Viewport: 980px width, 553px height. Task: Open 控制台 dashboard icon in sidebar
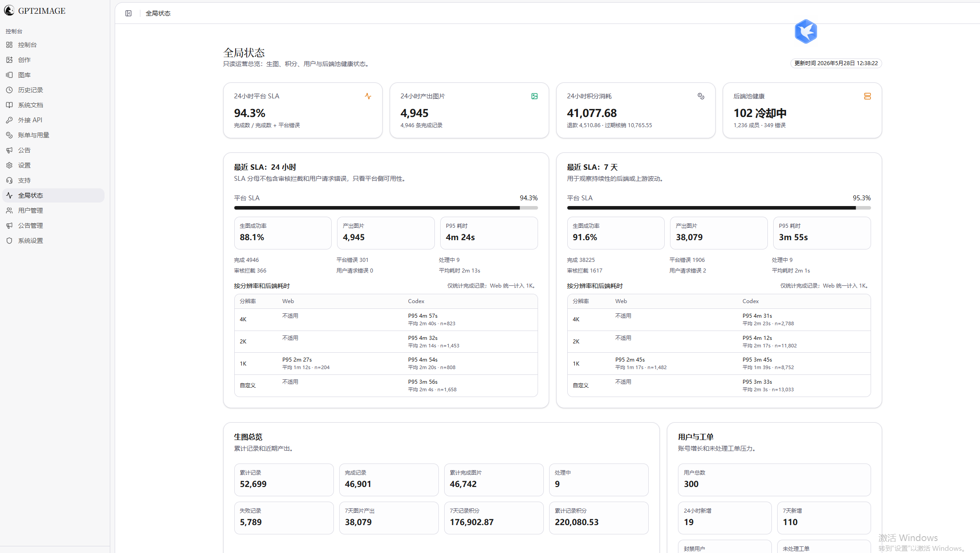click(9, 45)
